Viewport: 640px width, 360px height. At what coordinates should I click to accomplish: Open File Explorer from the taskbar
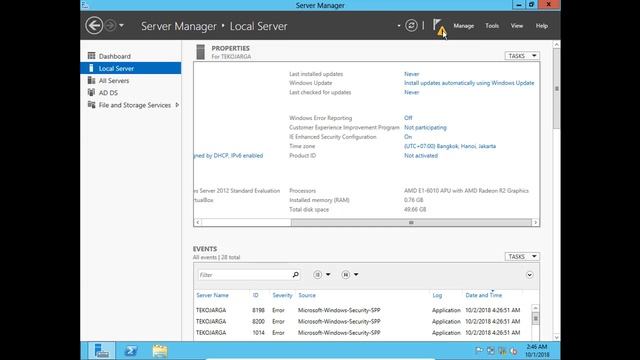tap(160, 351)
